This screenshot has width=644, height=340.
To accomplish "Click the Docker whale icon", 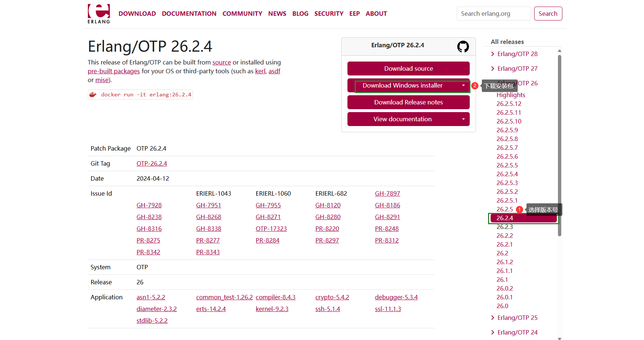I will click(x=93, y=95).
